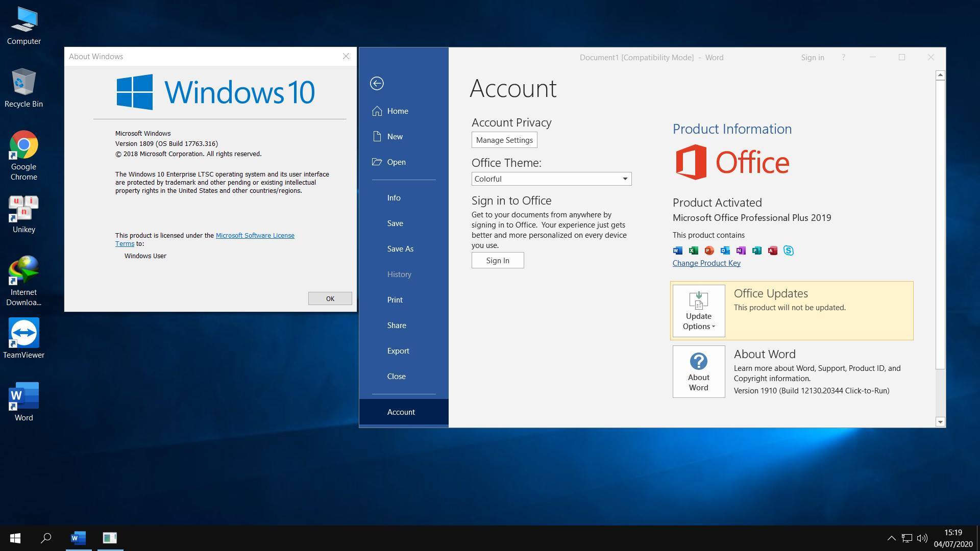
Task: Open network status in system tray
Action: point(906,538)
